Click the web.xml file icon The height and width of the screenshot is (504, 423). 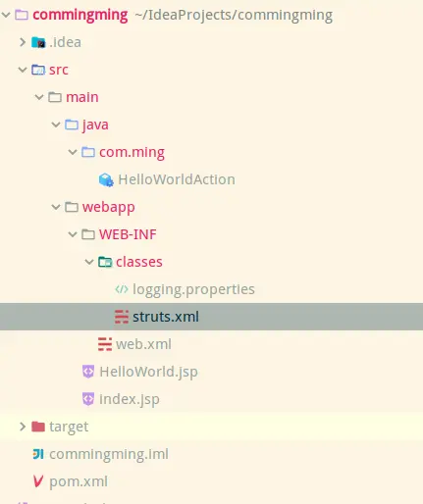point(105,344)
